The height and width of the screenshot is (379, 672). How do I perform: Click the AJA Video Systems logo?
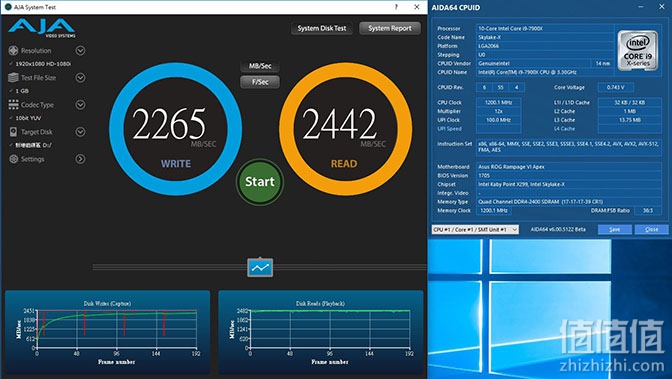tap(42, 28)
